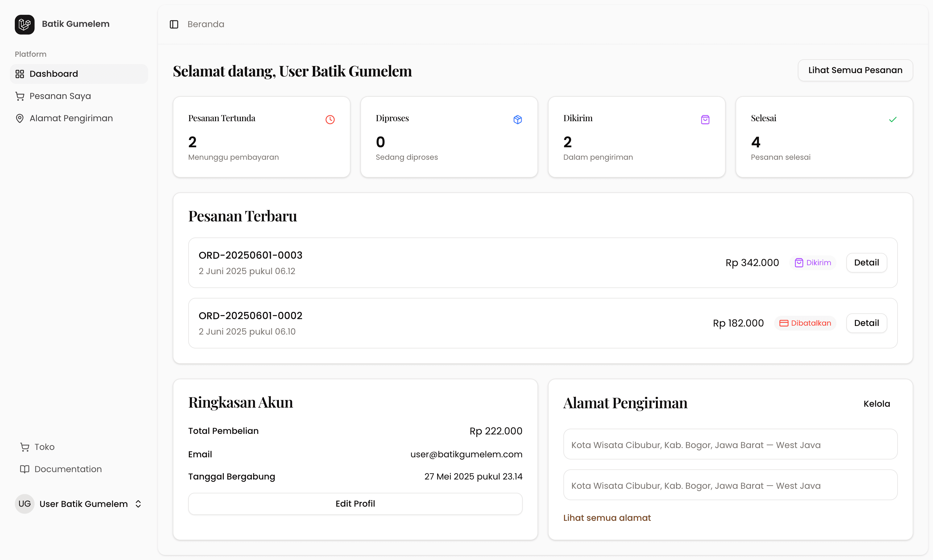
Task: Select the Dikirim stat card title
Action: click(578, 118)
